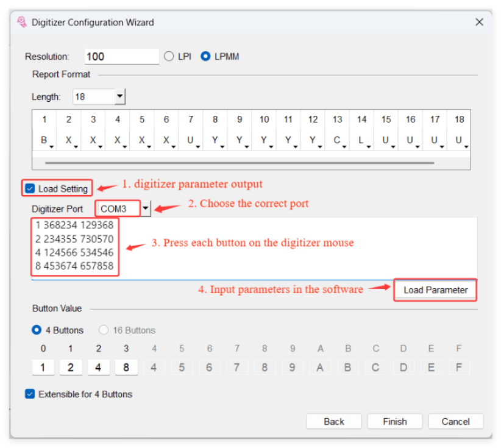
Task: Open the column 14 format dropdown (L)
Action: [368, 146]
